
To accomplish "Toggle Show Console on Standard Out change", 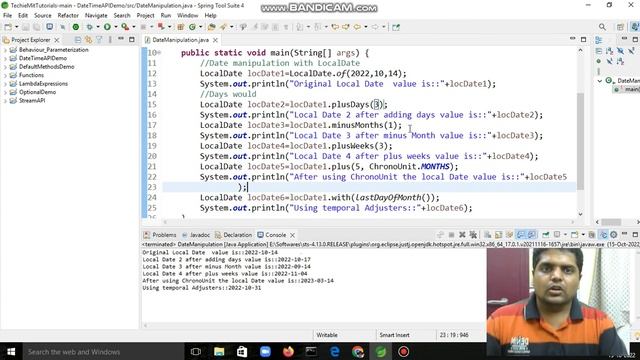I will pyautogui.click(x=520, y=235).
